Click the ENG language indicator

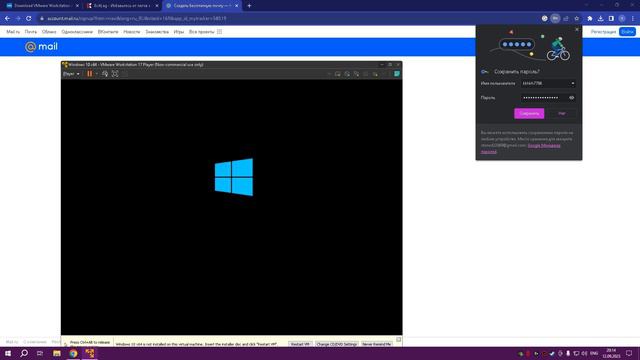click(x=594, y=353)
